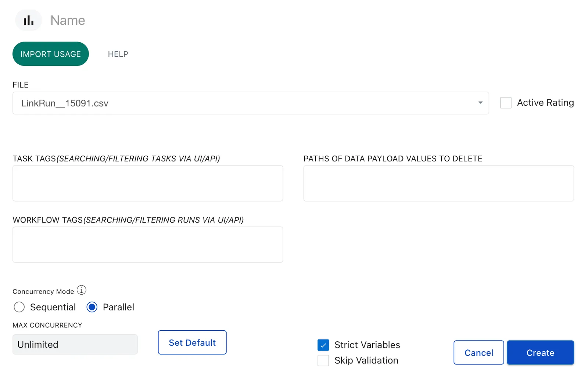The width and height of the screenshot is (588, 377).
Task: Select the Sequential radio option
Action: (x=19, y=307)
